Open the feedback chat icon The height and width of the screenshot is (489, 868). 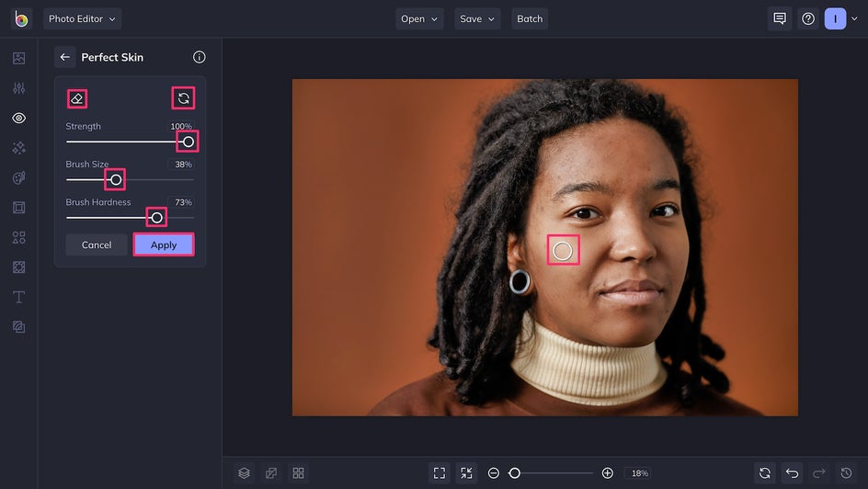(x=780, y=18)
